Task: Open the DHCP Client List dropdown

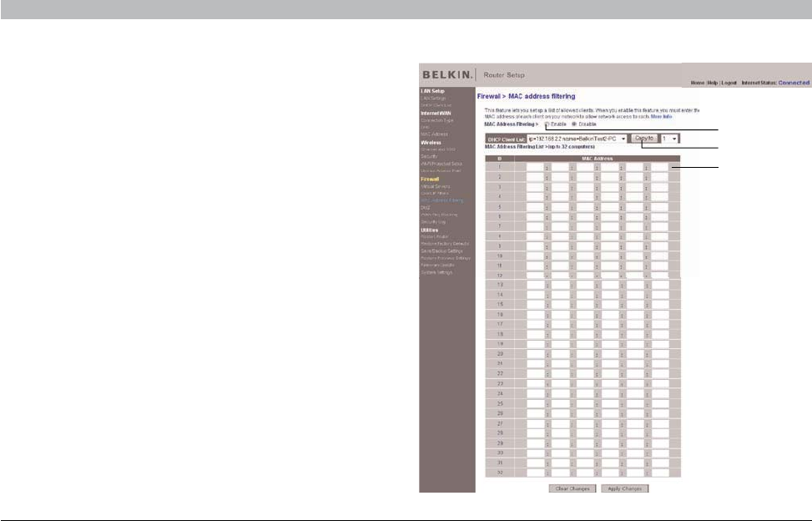Action: click(577, 139)
